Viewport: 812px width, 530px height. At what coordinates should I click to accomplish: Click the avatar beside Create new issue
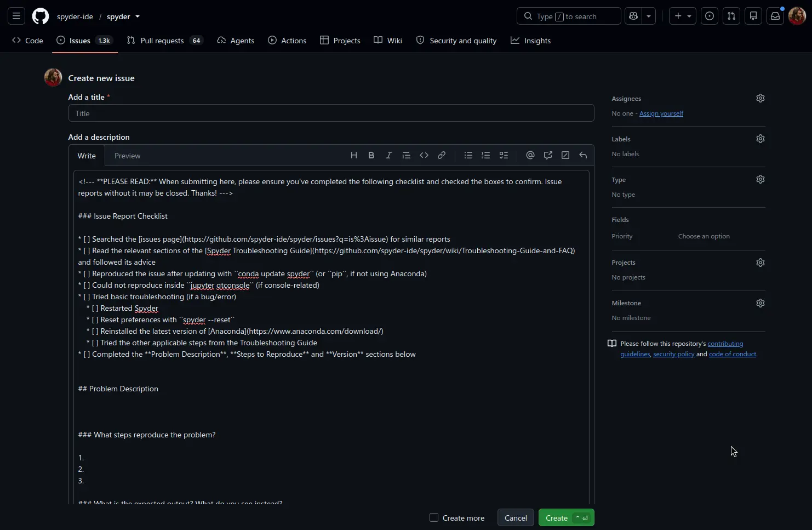(53, 77)
